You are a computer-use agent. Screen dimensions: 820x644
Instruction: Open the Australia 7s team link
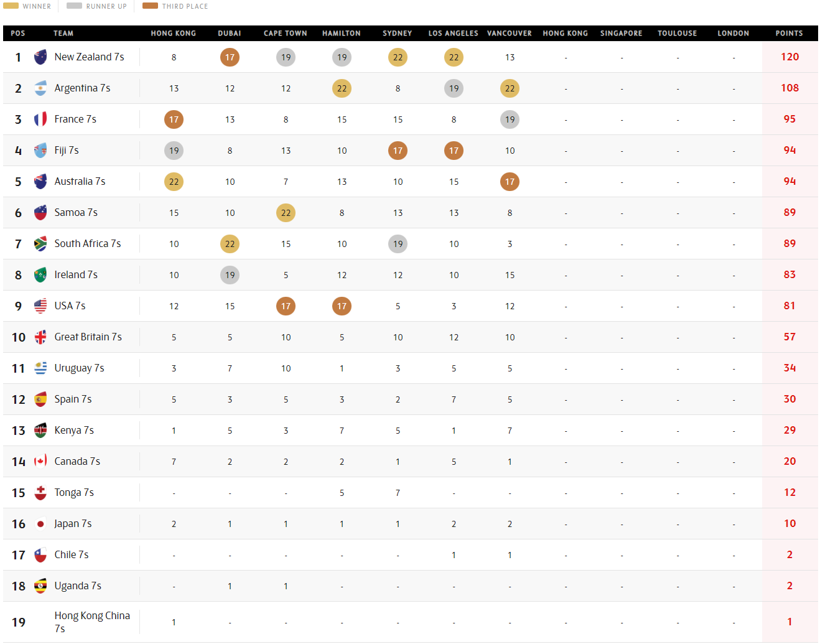(80, 182)
